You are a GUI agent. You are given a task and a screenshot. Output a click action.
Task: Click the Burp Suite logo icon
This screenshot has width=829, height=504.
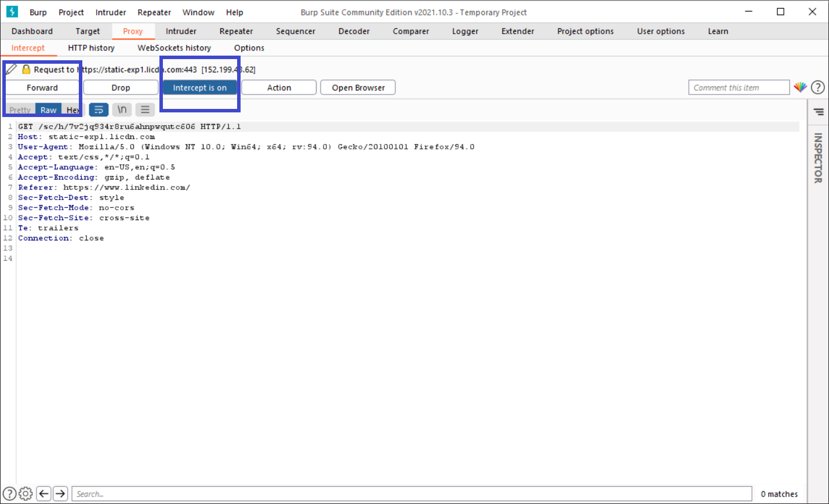pos(12,12)
